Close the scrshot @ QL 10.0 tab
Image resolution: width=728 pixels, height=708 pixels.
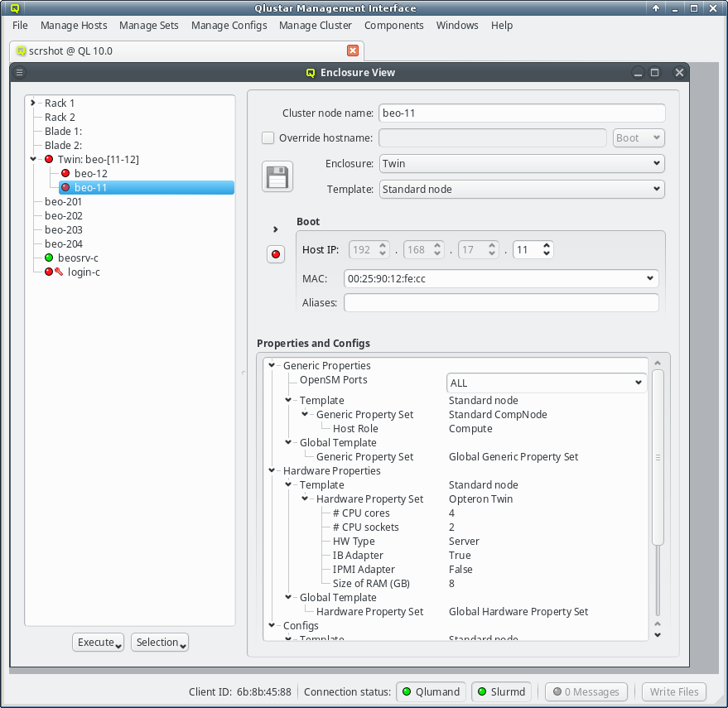[x=353, y=51]
